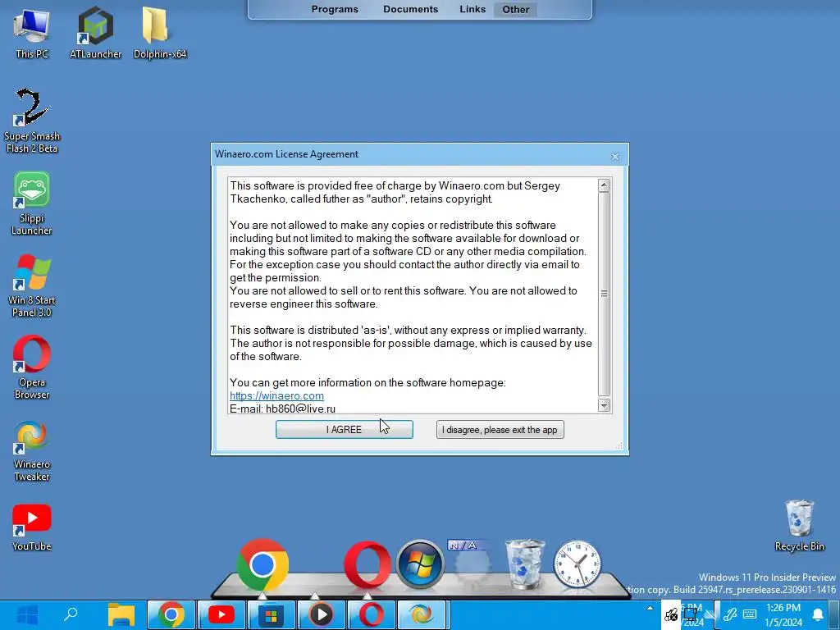Image resolution: width=840 pixels, height=630 pixels.
Task: Click the N/A gear icon in the dock
Action: click(471, 564)
